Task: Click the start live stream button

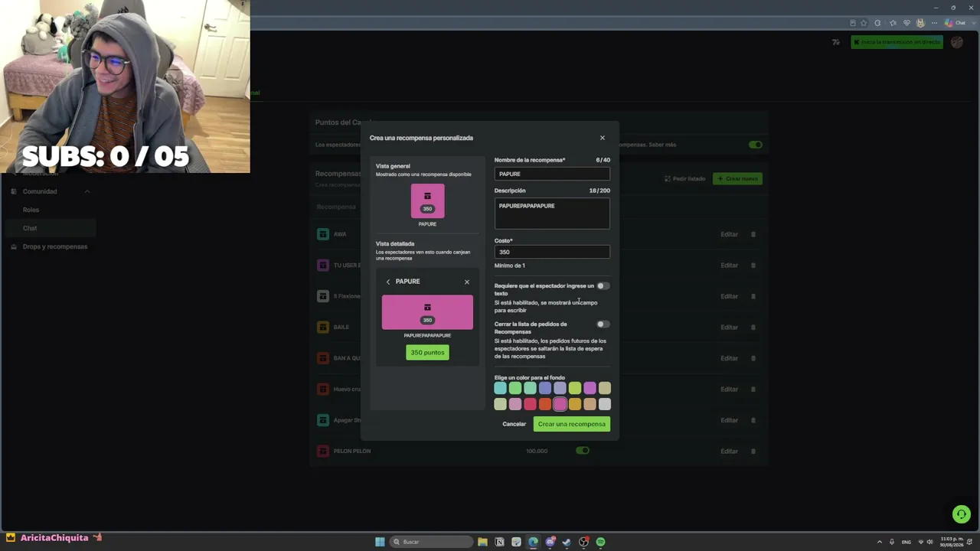Action: (x=897, y=42)
